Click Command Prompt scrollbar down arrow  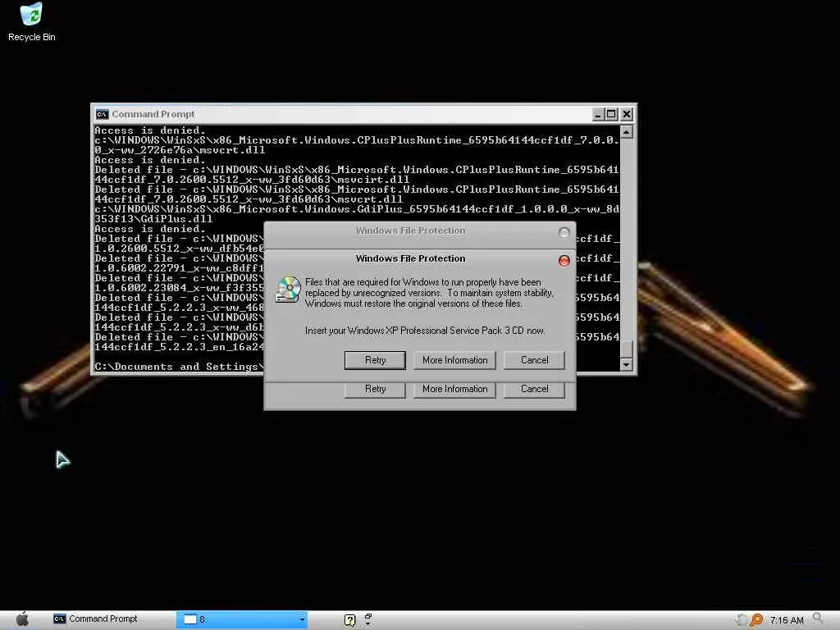click(x=626, y=365)
